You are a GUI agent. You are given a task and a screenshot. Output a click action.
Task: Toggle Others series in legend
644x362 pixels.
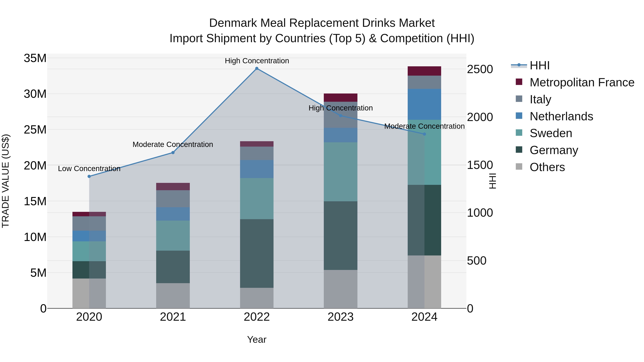540,167
